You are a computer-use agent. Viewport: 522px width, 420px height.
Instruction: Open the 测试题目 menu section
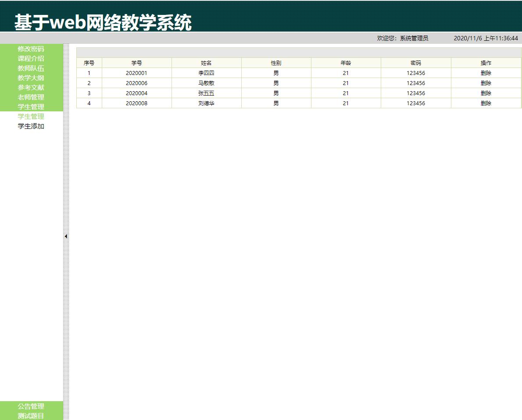[x=31, y=416]
